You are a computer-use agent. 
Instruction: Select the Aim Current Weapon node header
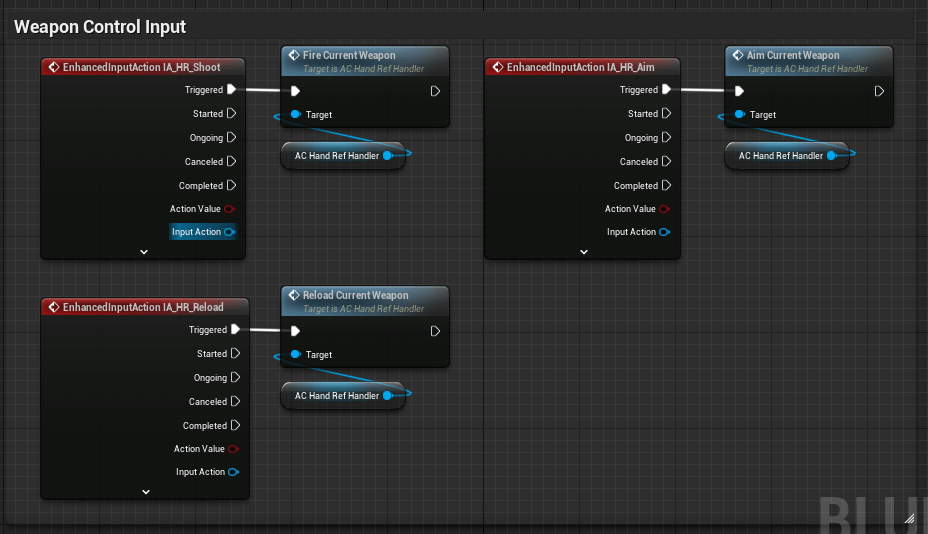pyautogui.click(x=793, y=56)
